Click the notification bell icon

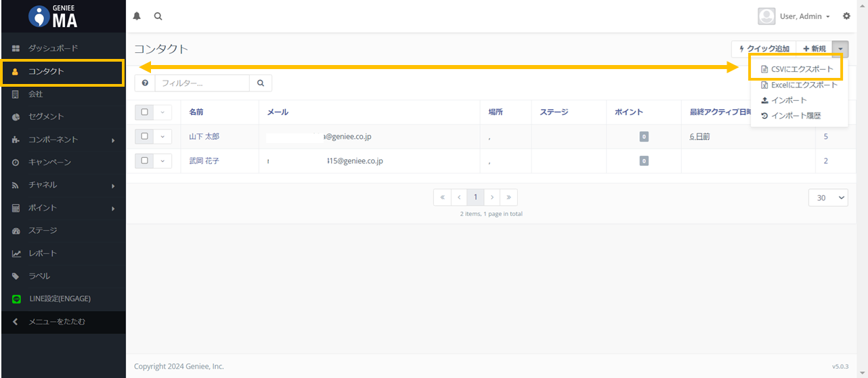(x=137, y=16)
